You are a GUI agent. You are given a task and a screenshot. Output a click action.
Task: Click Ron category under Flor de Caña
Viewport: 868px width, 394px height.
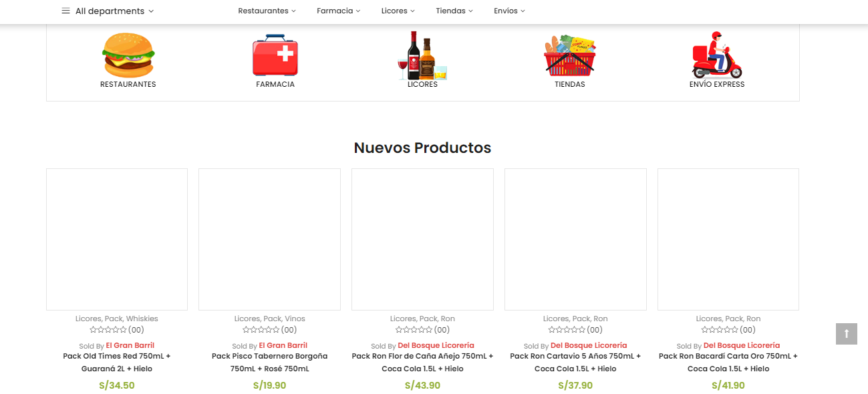[x=448, y=319]
